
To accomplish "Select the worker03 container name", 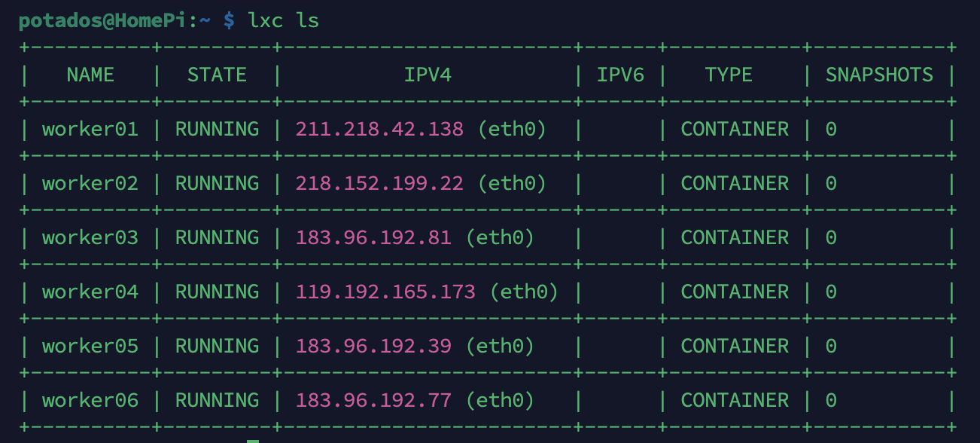I will 90,237.
